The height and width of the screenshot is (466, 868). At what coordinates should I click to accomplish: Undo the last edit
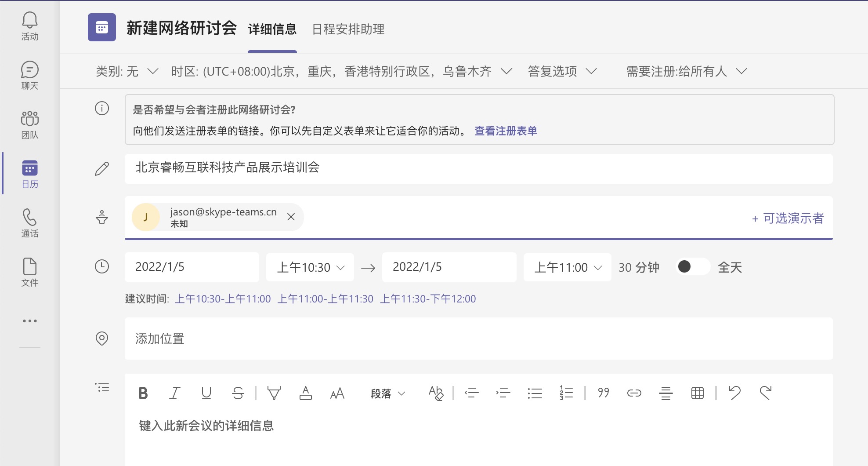pyautogui.click(x=734, y=393)
